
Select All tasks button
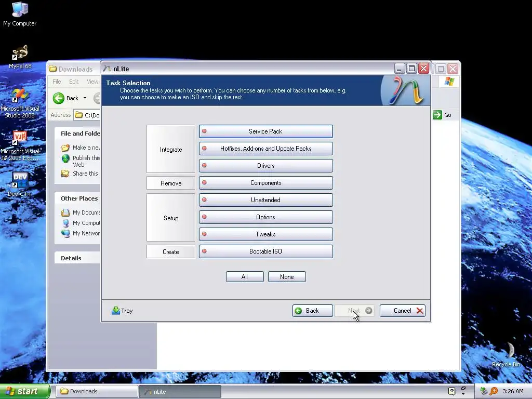tap(245, 277)
